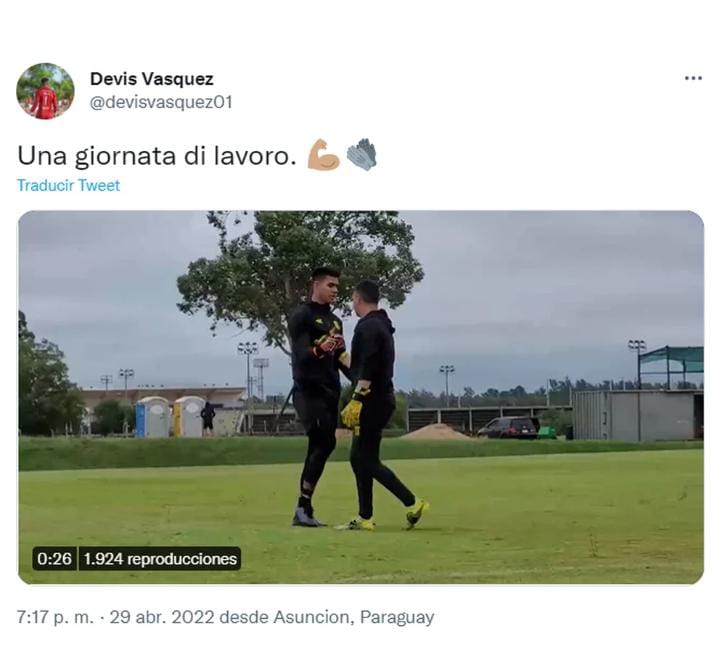Open the three-dot more options menu

coord(693,79)
